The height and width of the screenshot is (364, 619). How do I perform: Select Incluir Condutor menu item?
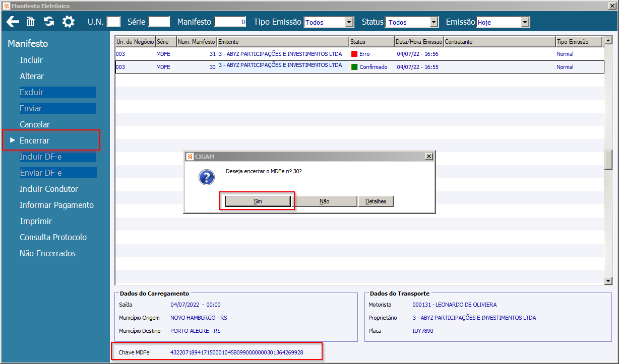(x=49, y=189)
